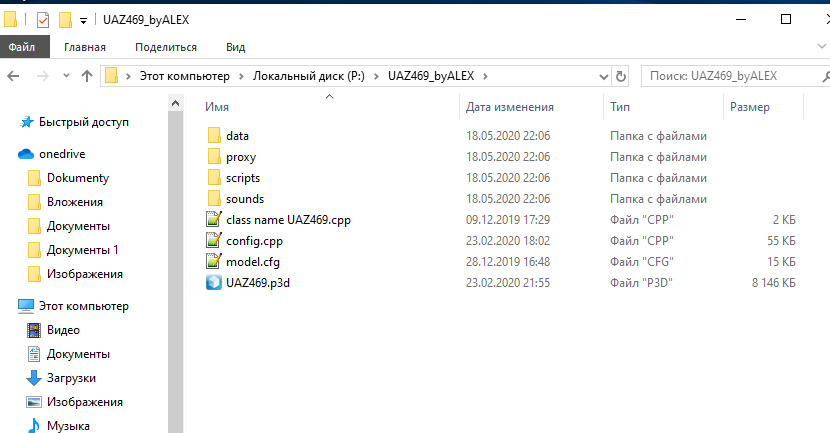Click the window folder icon in title bar
This screenshot has width=830, height=433.
point(10,20)
